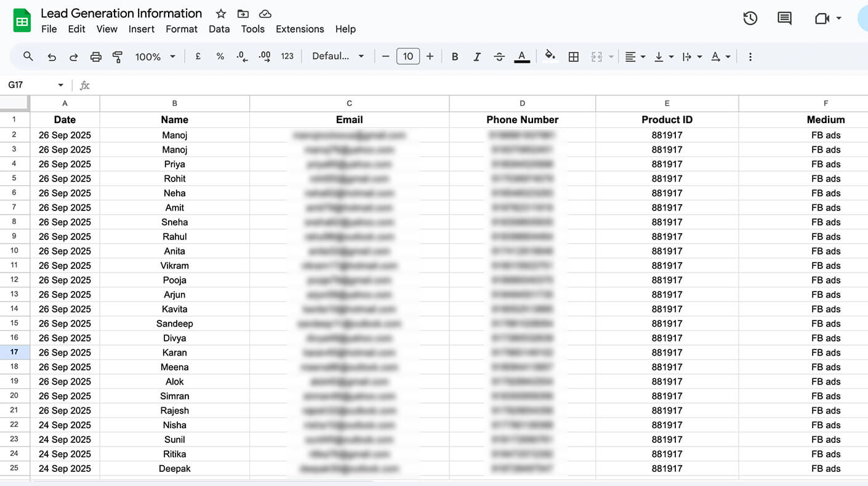Toggle strikethrough formatting

(499, 57)
